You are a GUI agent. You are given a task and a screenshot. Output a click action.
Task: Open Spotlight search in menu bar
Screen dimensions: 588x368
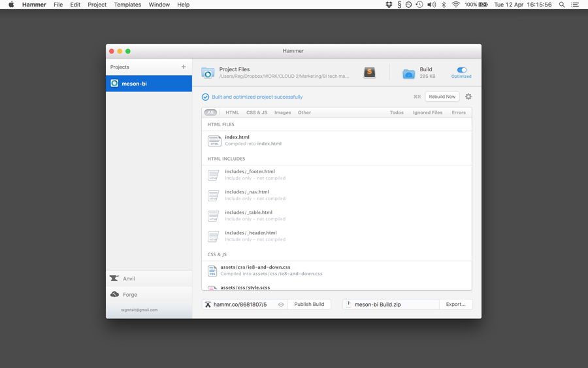click(x=562, y=5)
